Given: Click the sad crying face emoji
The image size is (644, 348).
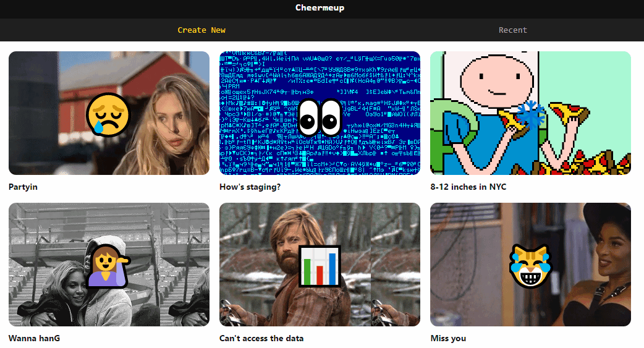Looking at the screenshot, I should coord(108,114).
